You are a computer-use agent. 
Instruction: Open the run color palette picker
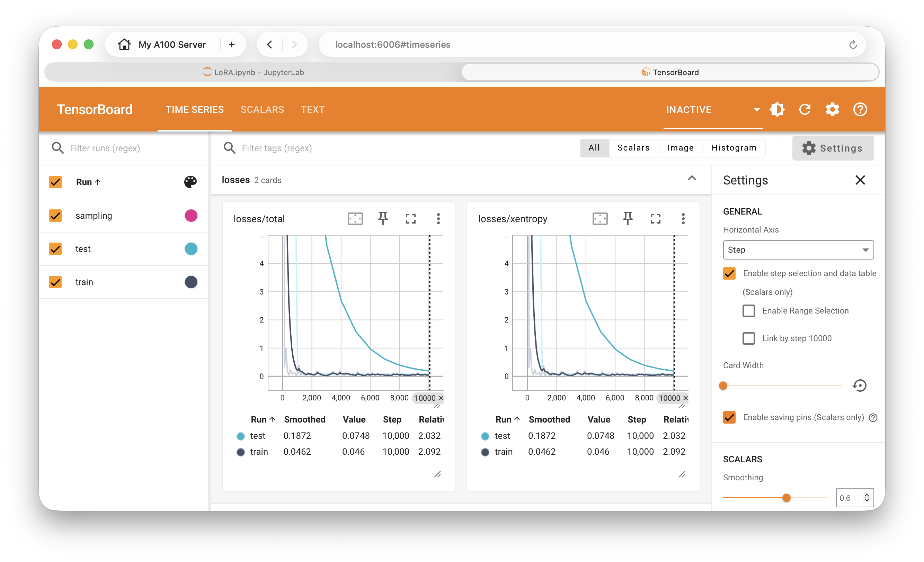click(x=190, y=182)
